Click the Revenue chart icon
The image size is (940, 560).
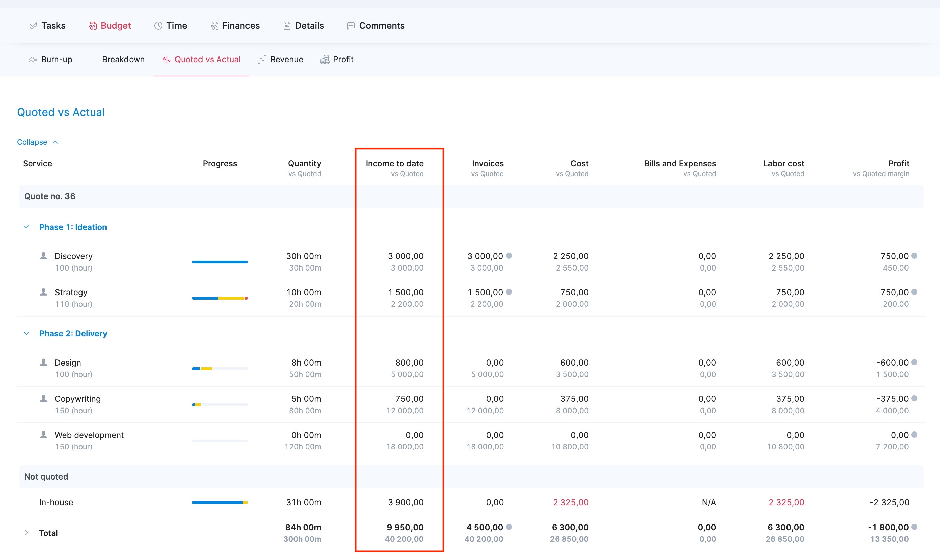pos(262,60)
